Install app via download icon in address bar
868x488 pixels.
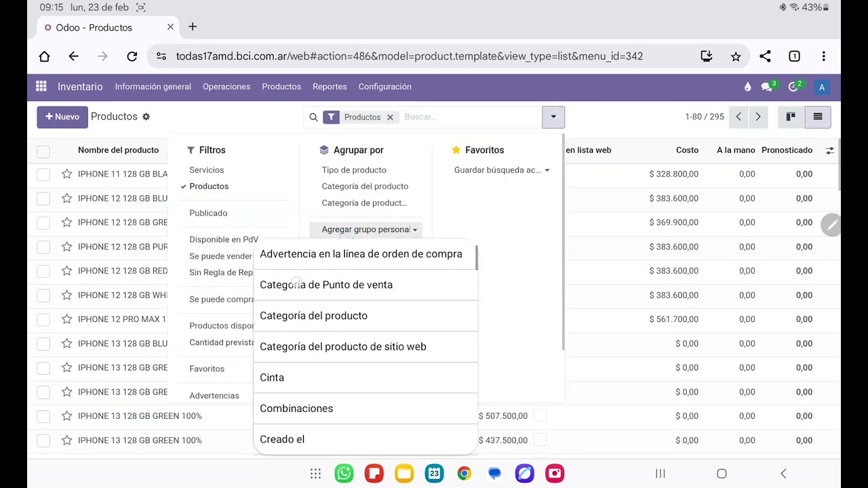pyautogui.click(x=707, y=56)
